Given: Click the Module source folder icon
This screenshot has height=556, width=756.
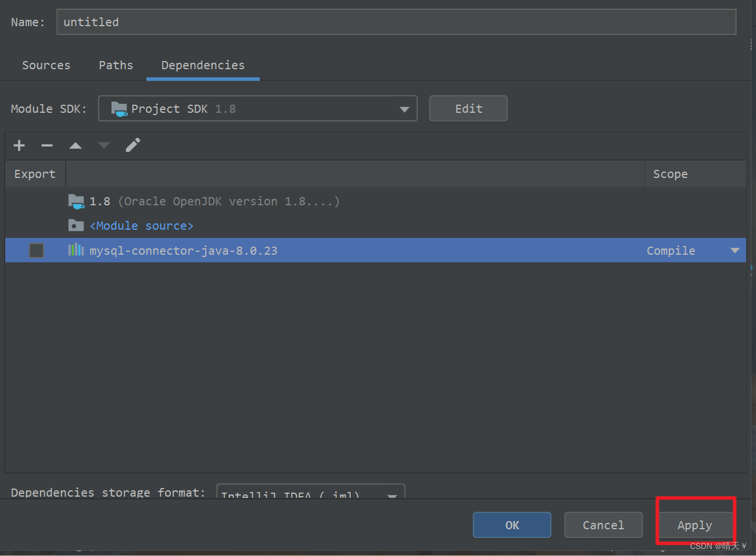Looking at the screenshot, I should click(x=76, y=225).
